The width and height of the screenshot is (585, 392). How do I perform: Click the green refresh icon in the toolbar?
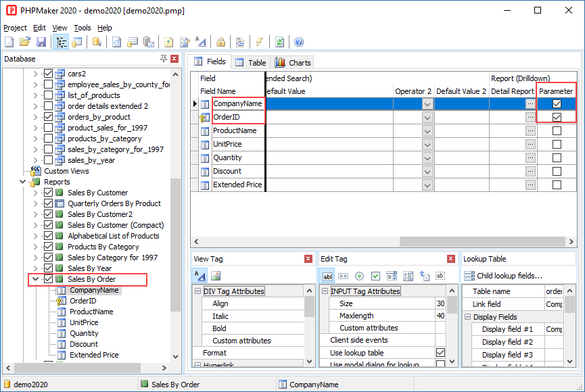pos(279,43)
